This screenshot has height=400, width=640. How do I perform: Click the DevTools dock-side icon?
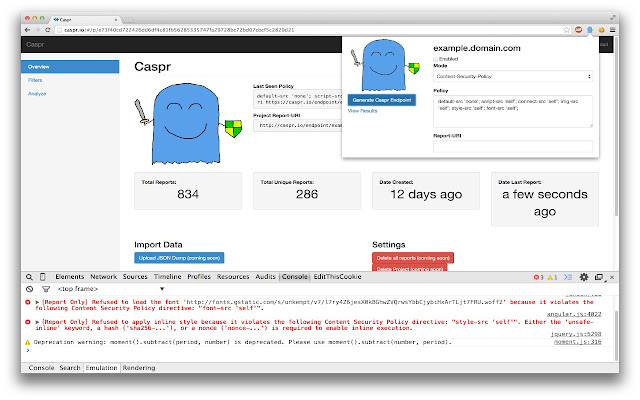[599, 277]
